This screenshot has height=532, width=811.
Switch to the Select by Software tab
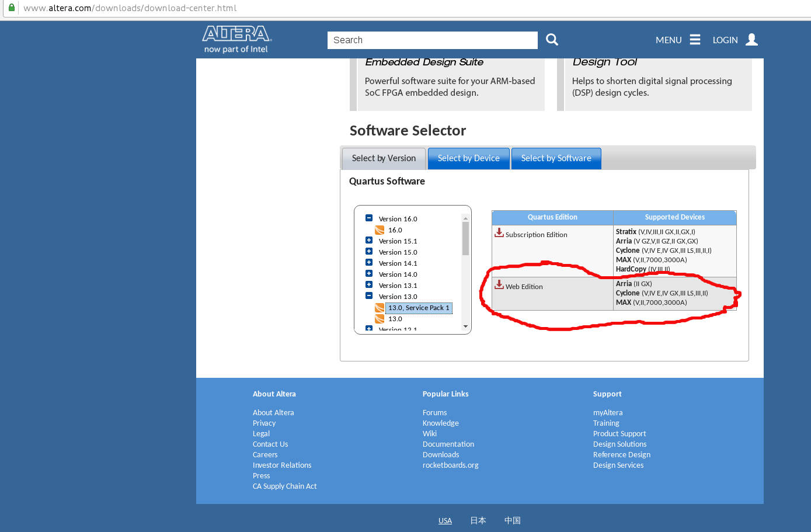click(x=555, y=158)
